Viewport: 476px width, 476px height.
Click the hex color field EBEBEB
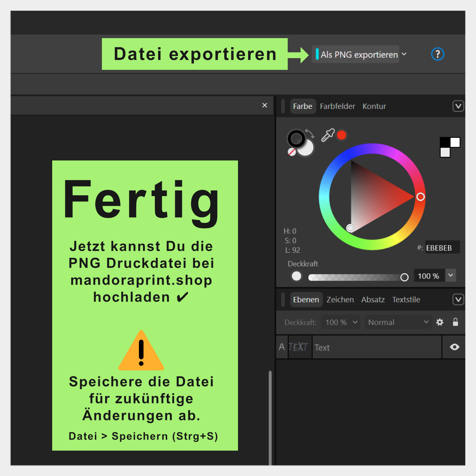click(441, 248)
